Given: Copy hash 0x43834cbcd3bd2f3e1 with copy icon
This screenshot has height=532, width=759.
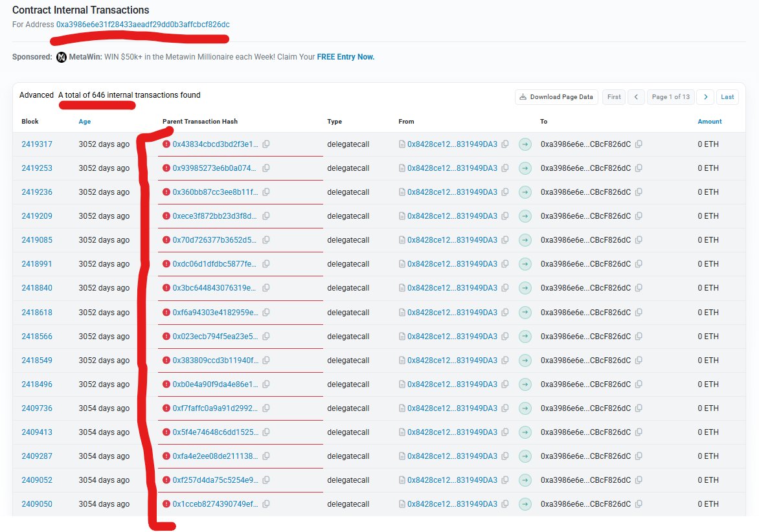Looking at the screenshot, I should [266, 144].
